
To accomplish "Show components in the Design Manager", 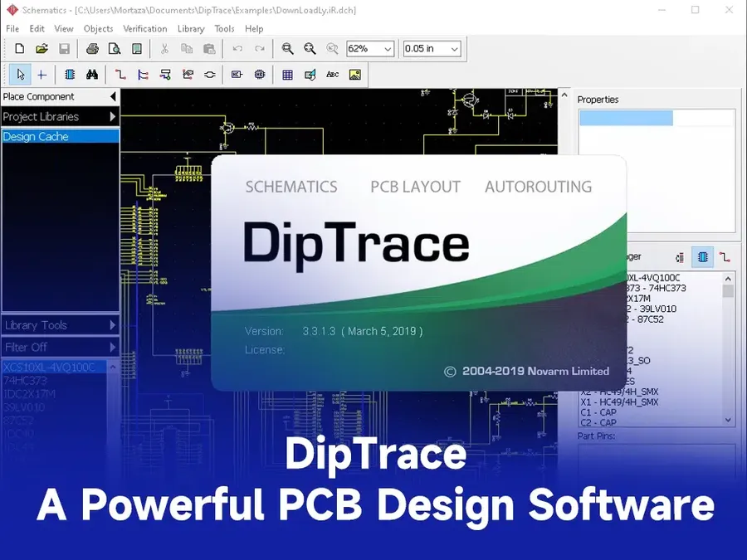I will [x=703, y=257].
